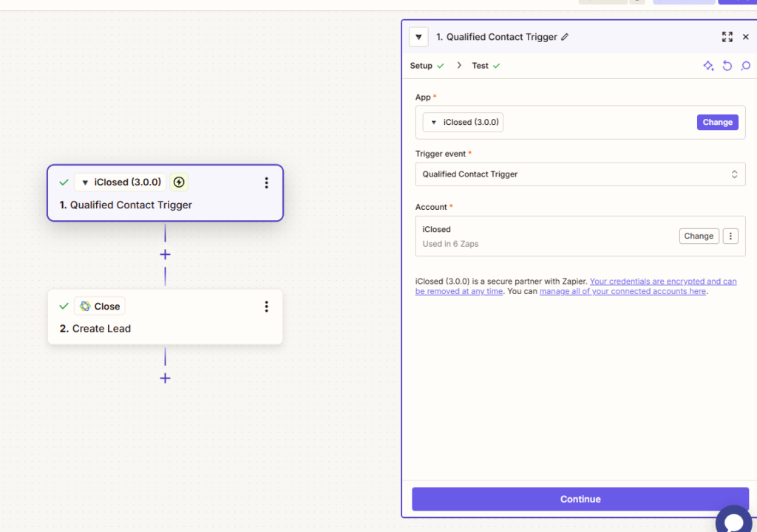This screenshot has height=532, width=757.
Task: Open the manage connected accounts link
Action: 622,291
